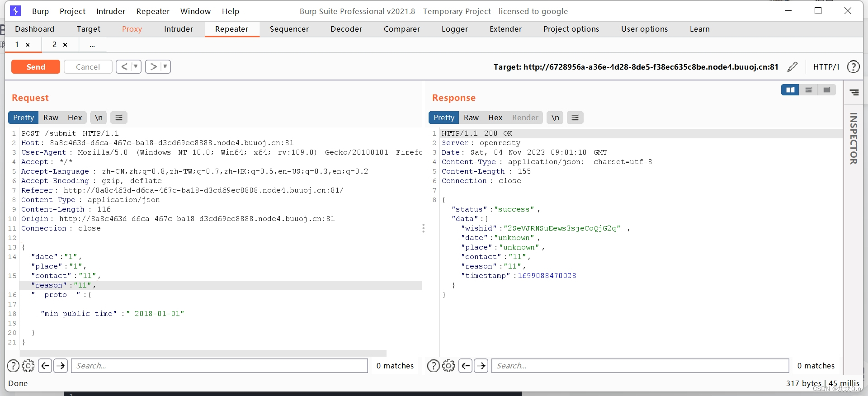868x396 pixels.
Task: Toggle request non-printable \n characters
Action: point(99,118)
